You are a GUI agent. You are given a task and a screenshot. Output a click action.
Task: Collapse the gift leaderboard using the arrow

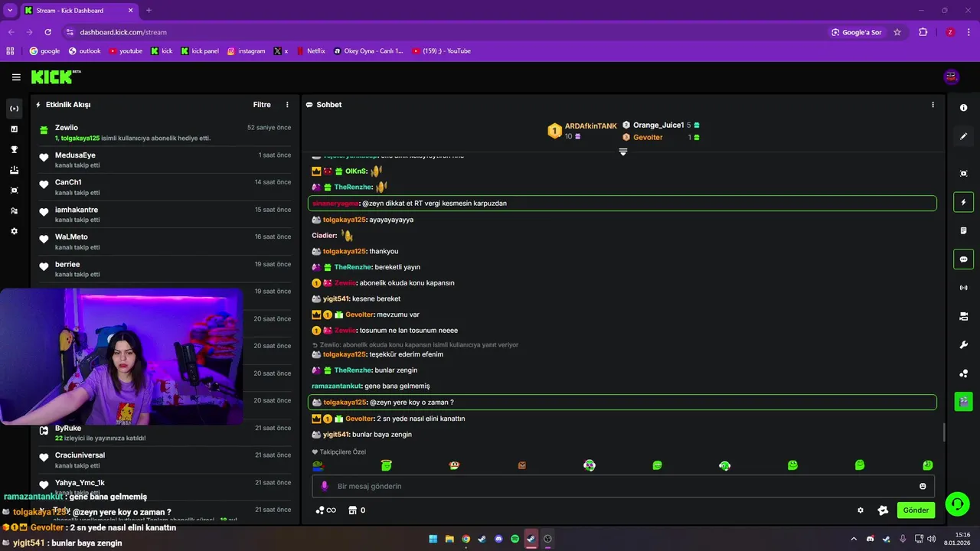coord(623,152)
